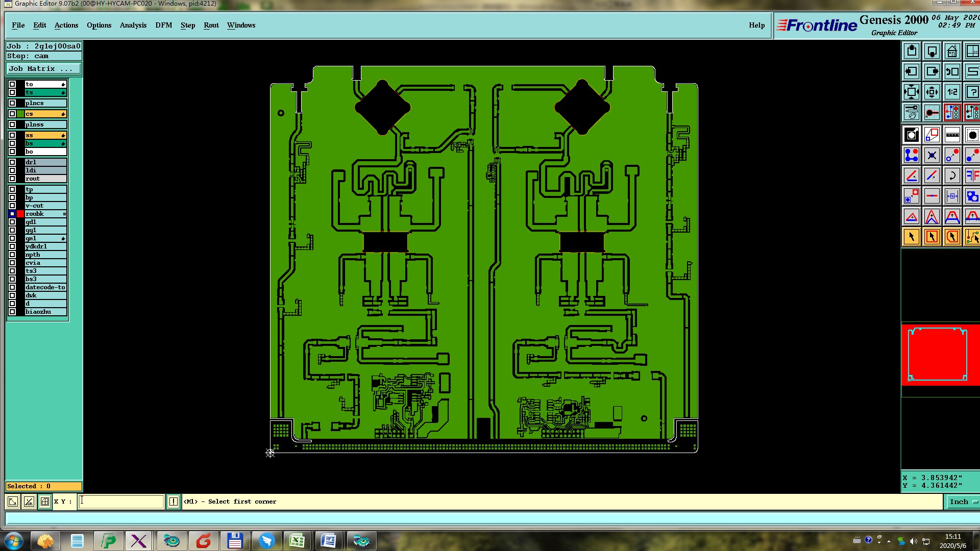
Task: Open the Job Matrix expander button
Action: click(43, 68)
